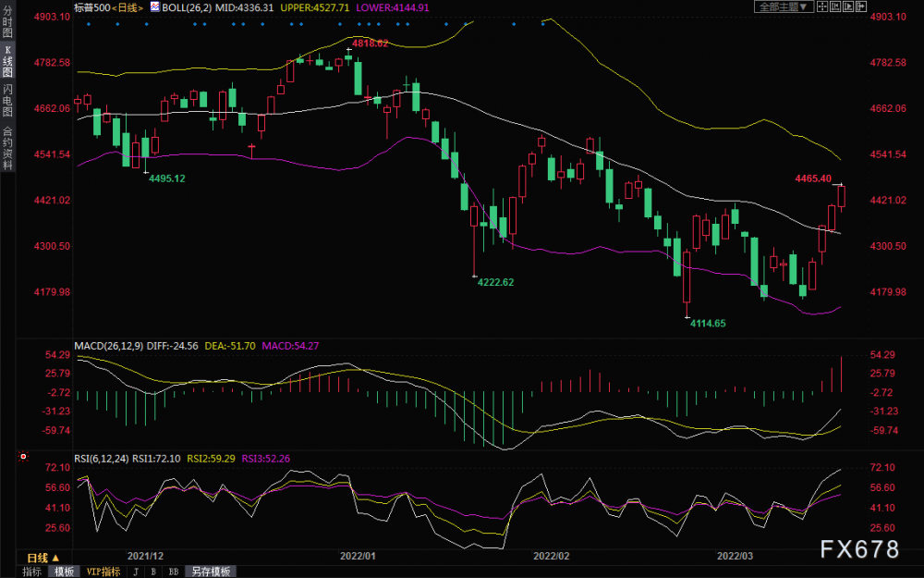924x578 pixels.
Task: Click the 4465.40 latest high label
Action: click(x=813, y=178)
